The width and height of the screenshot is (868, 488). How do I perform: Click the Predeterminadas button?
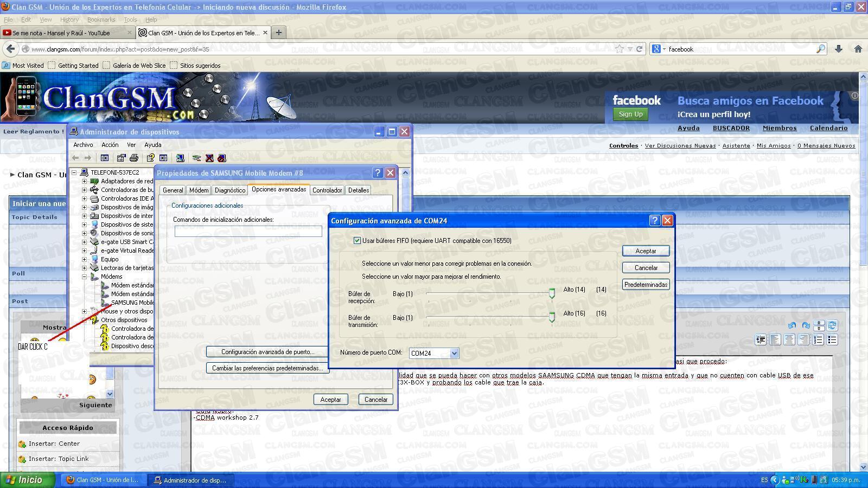(646, 285)
